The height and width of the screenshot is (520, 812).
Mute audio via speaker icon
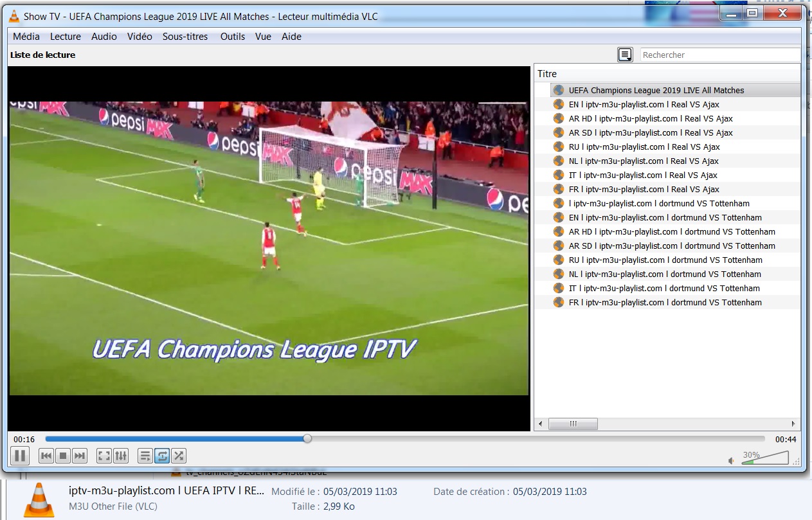[x=731, y=461]
